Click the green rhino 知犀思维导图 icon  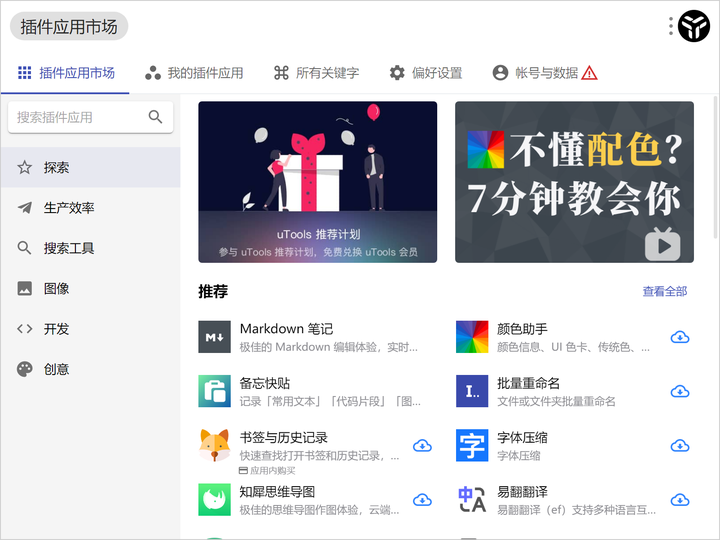point(214,500)
